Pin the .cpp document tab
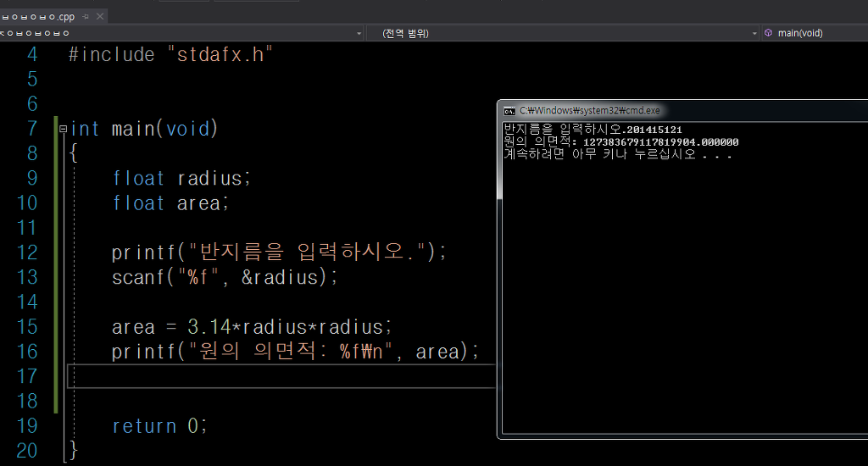Screen dimensions: 868x466 point(86,17)
